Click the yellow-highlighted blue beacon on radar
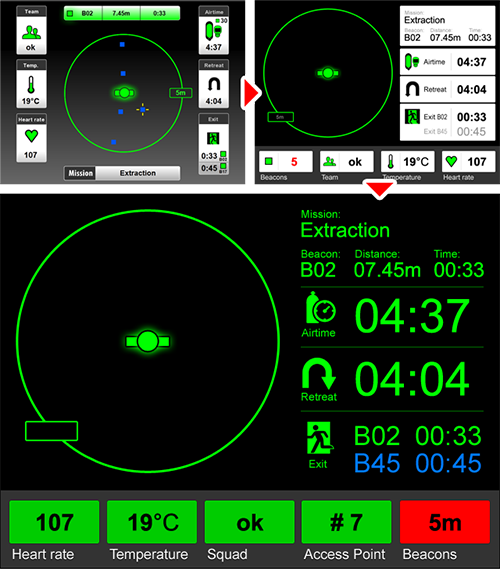 pyautogui.click(x=143, y=109)
